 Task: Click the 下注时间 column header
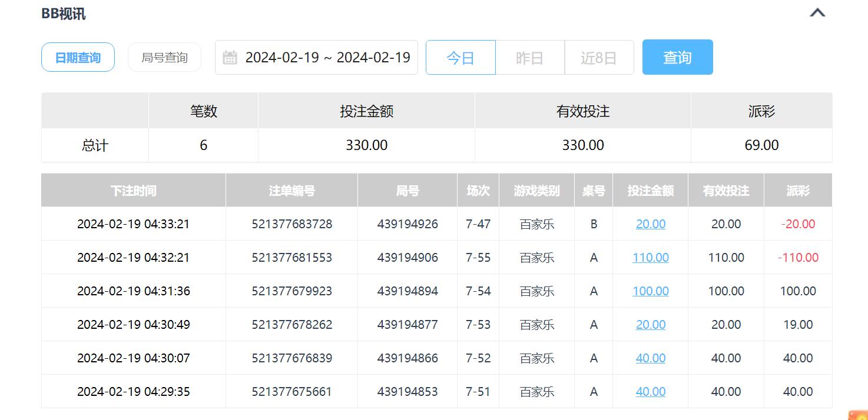point(133,191)
